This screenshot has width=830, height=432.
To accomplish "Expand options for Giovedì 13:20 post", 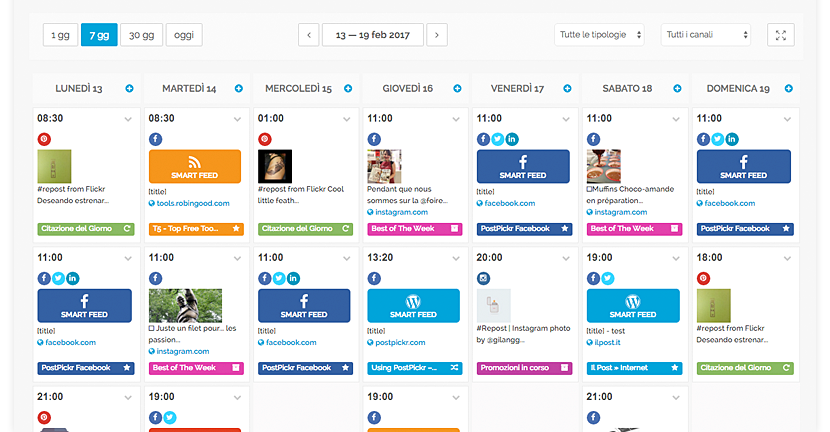I will pyautogui.click(x=456, y=258).
